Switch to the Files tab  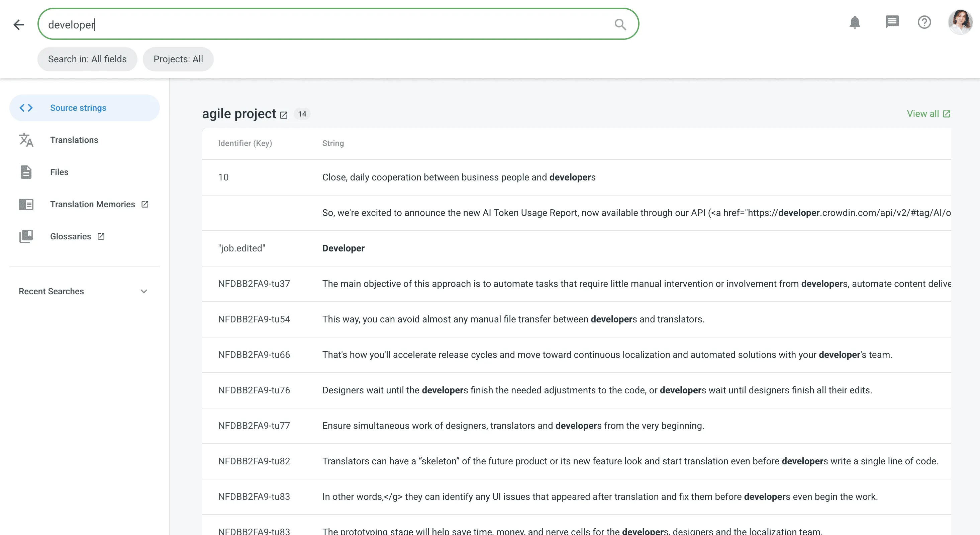click(59, 172)
